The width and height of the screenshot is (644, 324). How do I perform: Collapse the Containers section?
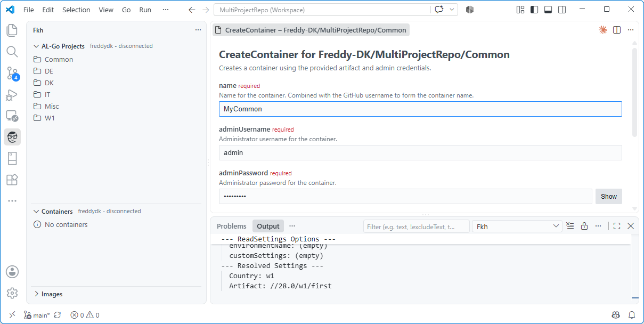coord(36,212)
